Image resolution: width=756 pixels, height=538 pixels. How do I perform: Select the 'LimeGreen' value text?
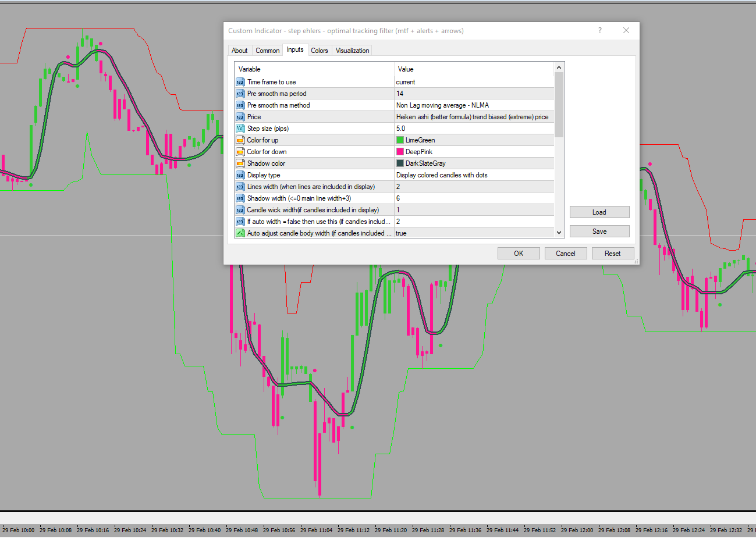point(420,140)
